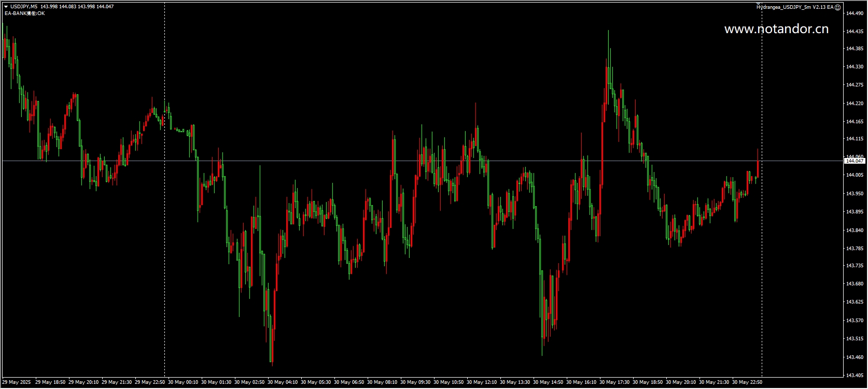
Task: Click the 144.220 price on the scale
Action: click(x=855, y=104)
